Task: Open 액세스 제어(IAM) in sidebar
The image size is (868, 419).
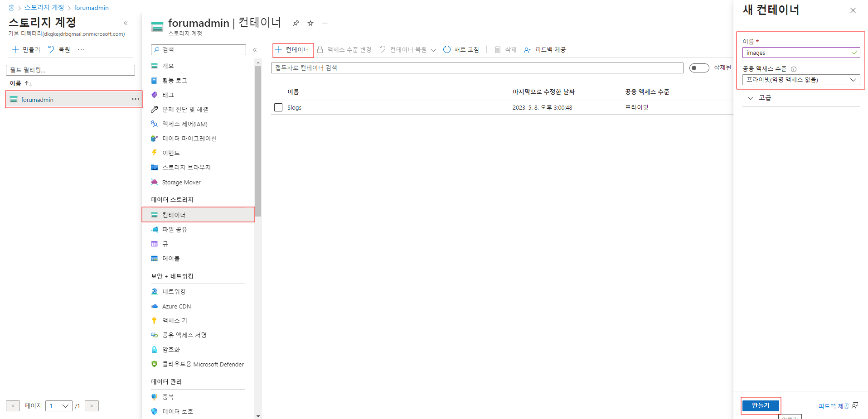Action: (x=184, y=124)
